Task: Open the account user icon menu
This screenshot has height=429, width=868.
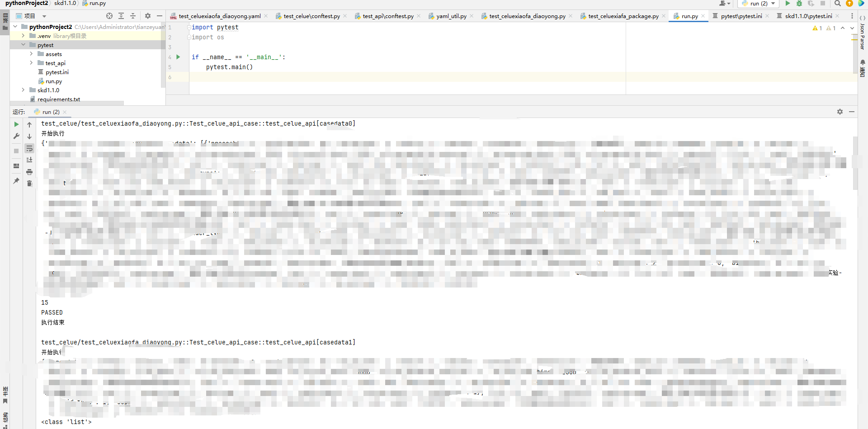Action: (x=725, y=3)
